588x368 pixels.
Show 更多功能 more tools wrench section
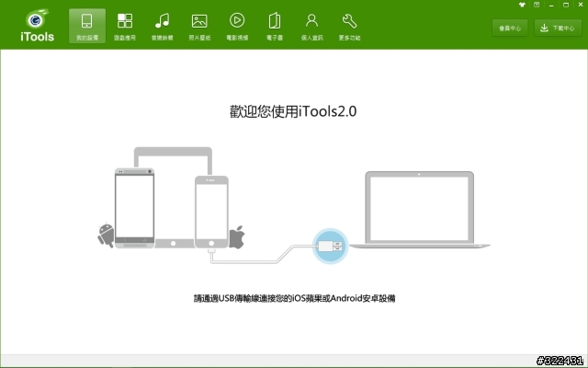(349, 26)
